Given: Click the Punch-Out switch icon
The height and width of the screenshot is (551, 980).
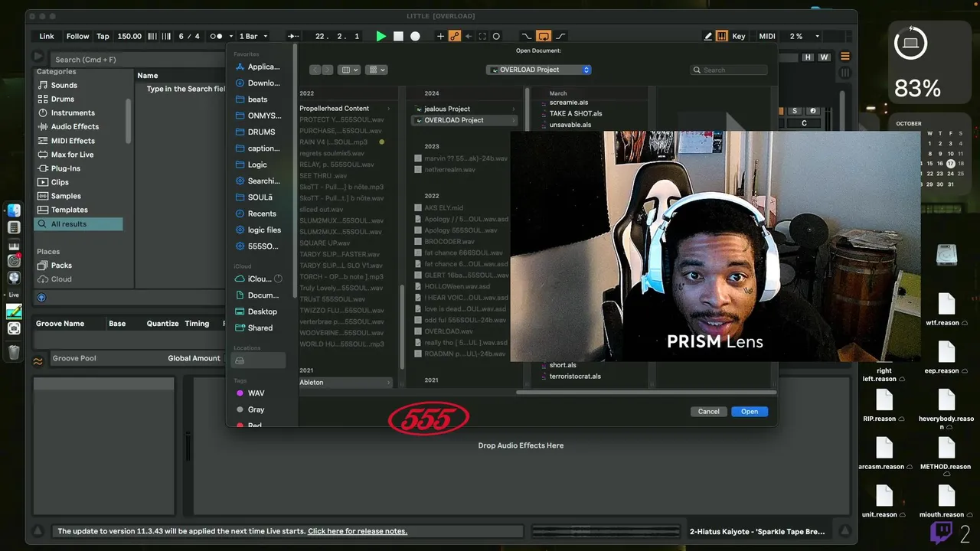Looking at the screenshot, I should (560, 36).
